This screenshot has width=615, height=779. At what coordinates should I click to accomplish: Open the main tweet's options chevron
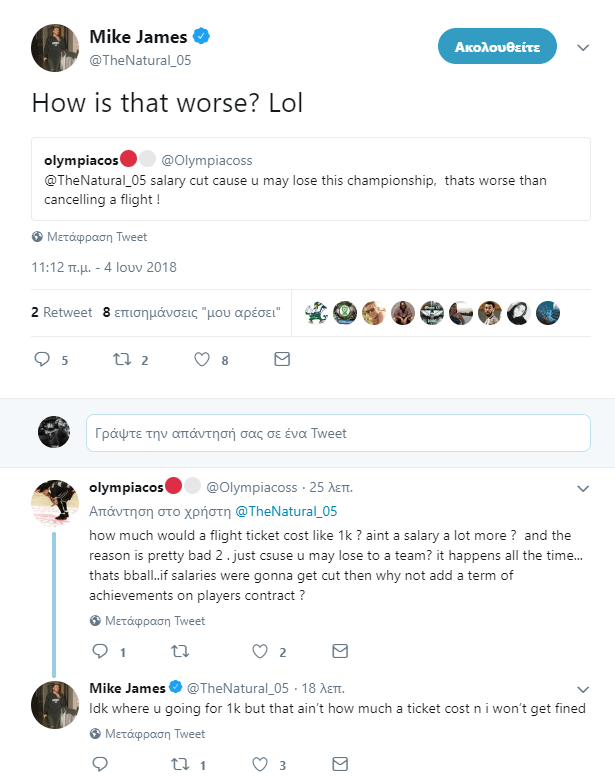point(583,47)
